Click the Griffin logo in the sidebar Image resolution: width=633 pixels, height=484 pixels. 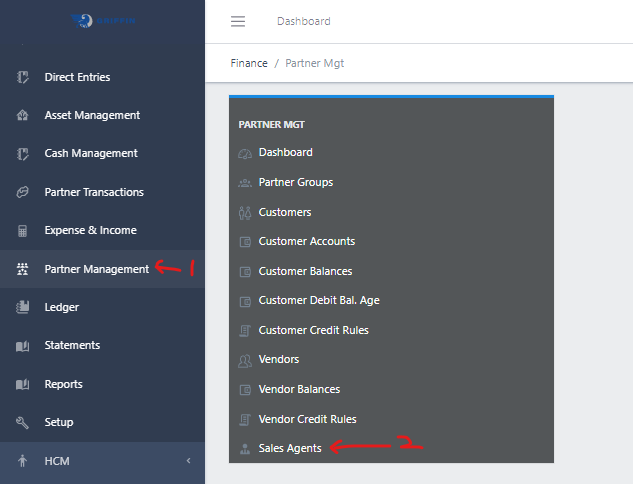103,21
